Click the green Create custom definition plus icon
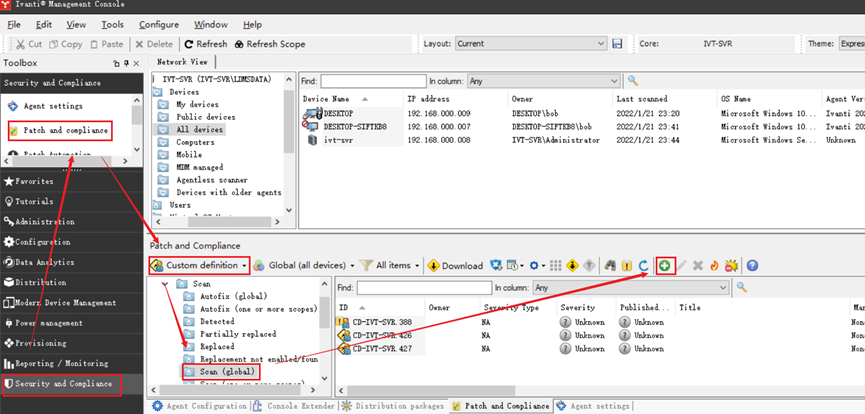 pos(666,265)
